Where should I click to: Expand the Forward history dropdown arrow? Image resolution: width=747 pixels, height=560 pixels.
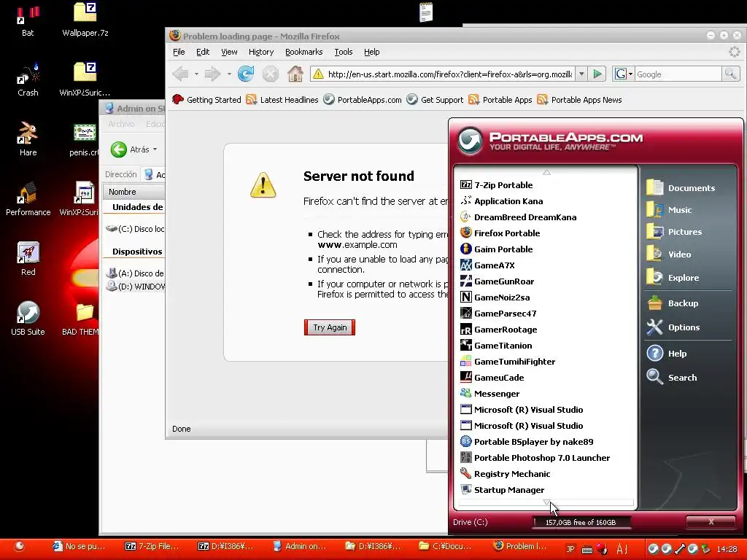pos(229,74)
